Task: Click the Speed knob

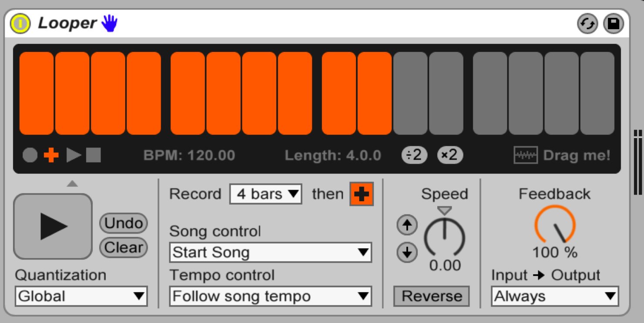Action: click(x=444, y=237)
